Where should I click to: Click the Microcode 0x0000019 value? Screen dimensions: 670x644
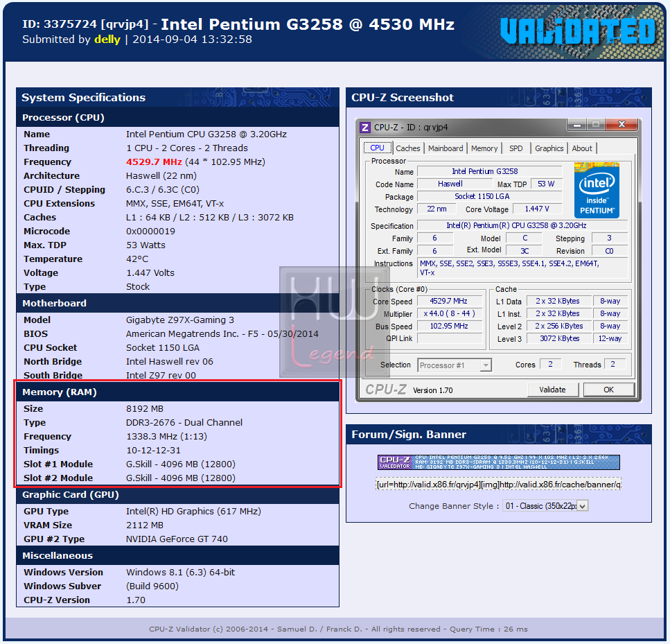coord(150,232)
